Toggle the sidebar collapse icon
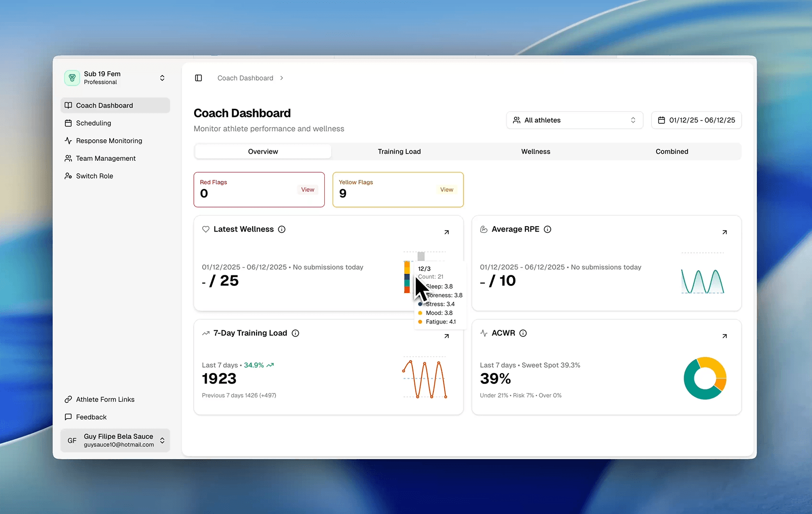The height and width of the screenshot is (514, 812). (198, 78)
